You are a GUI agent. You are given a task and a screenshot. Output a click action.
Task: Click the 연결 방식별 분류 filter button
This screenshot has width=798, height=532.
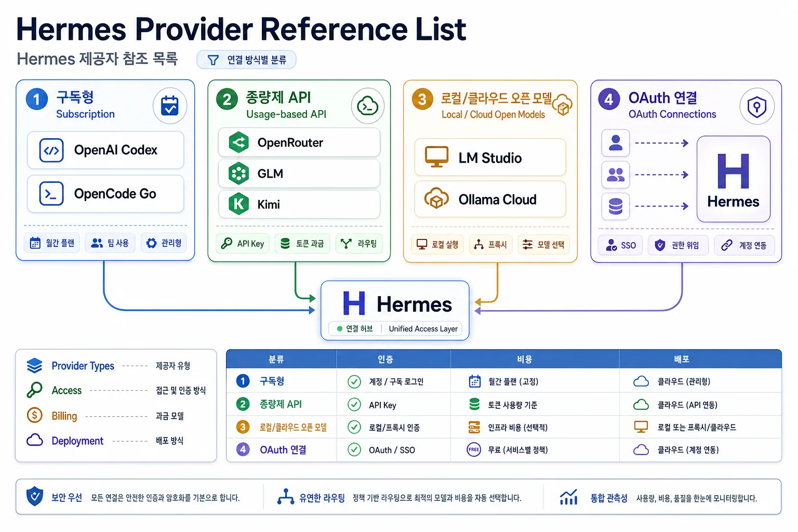pyautogui.click(x=246, y=60)
